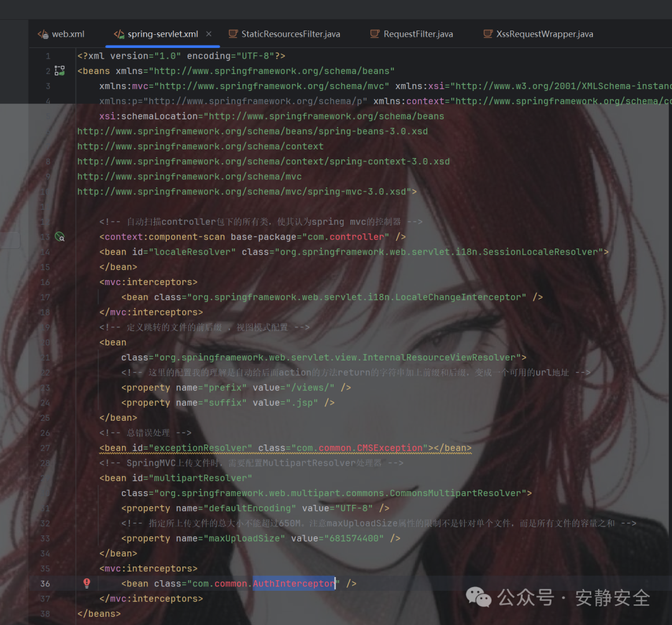Click the Java class icon on StaticResourcesFilter.java tab
The height and width of the screenshot is (625, 672).
(x=234, y=34)
